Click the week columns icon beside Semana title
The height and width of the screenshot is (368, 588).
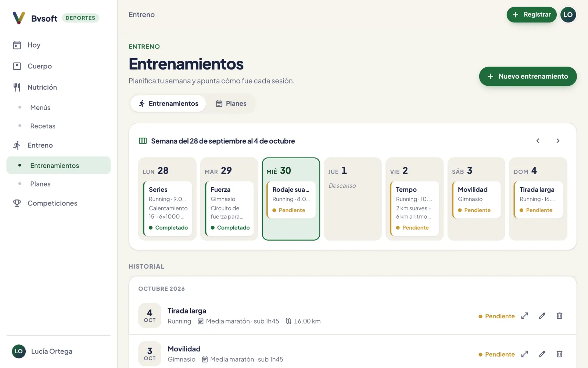143,141
